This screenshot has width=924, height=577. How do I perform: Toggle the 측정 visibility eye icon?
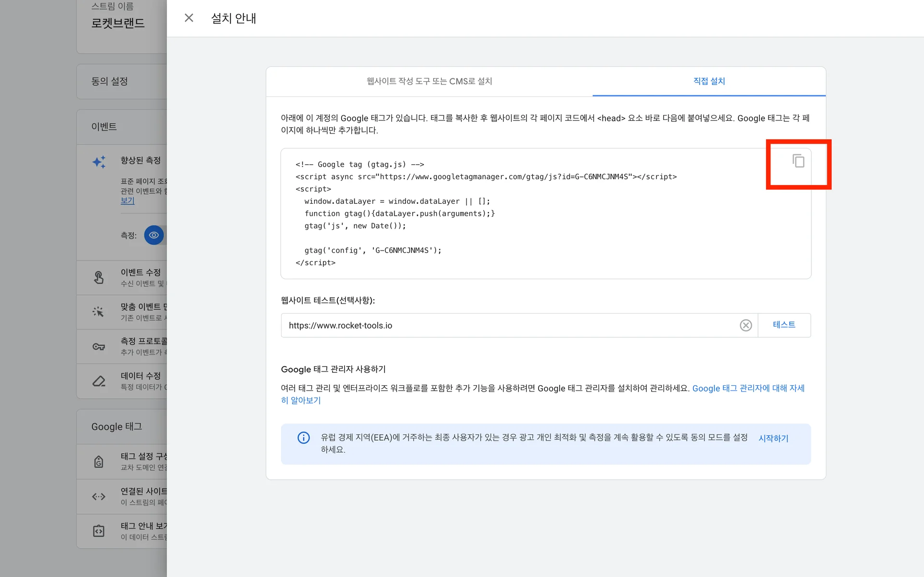[x=154, y=235]
